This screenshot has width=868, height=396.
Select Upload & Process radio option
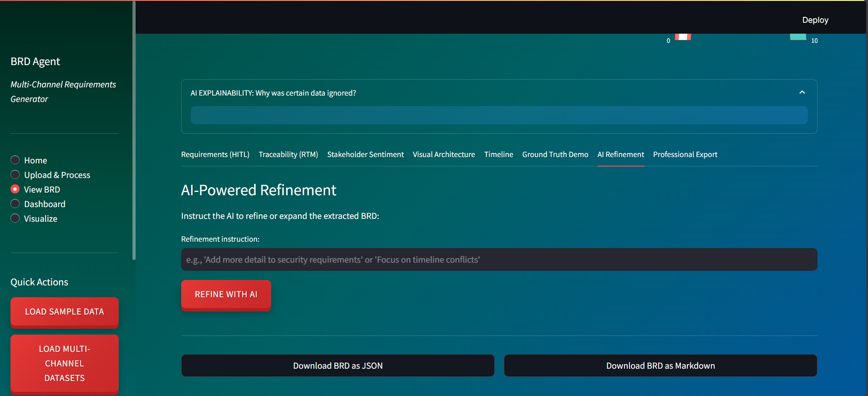(x=15, y=175)
